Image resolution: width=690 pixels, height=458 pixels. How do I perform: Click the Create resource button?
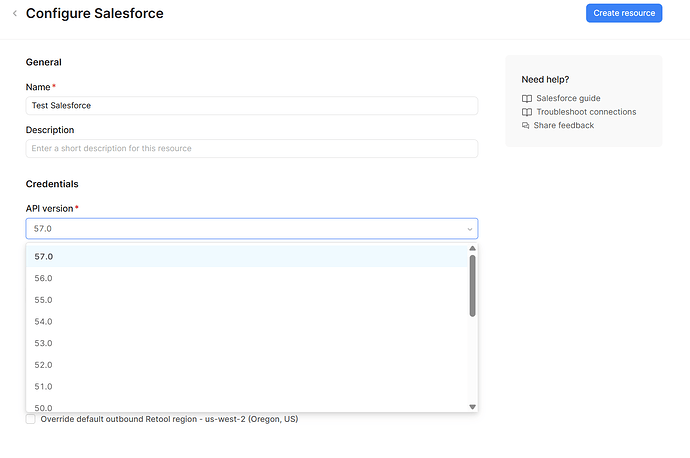pos(624,13)
